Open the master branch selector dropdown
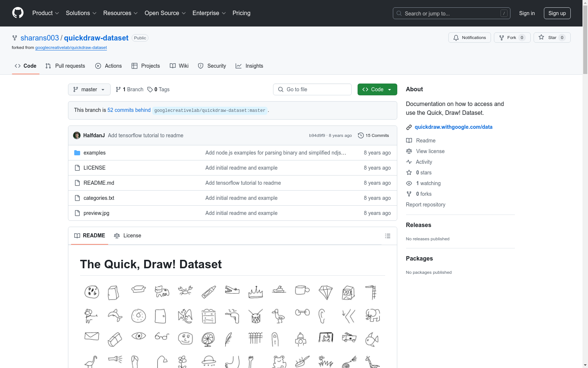 coord(89,89)
